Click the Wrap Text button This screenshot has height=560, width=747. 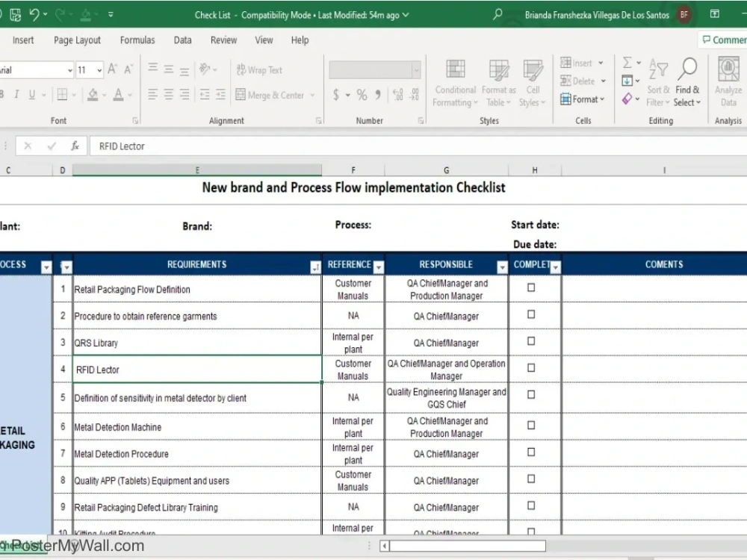click(260, 70)
